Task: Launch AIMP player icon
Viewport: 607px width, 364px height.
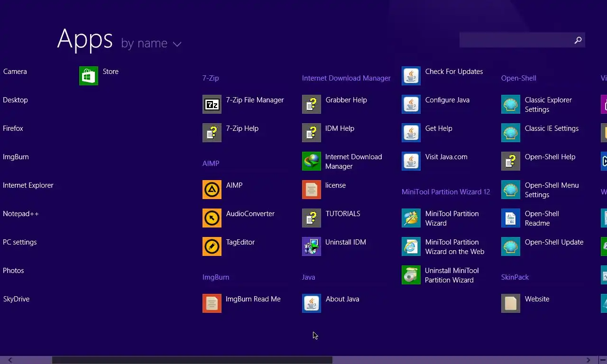Action: coord(212,190)
